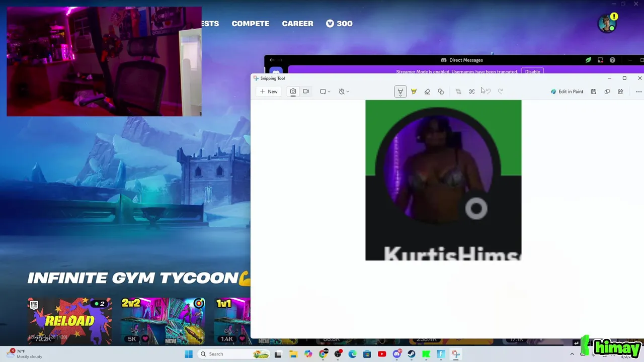This screenshot has height=362, width=644.
Task: Open the delay snip timer dropdown
Action: [344, 92]
